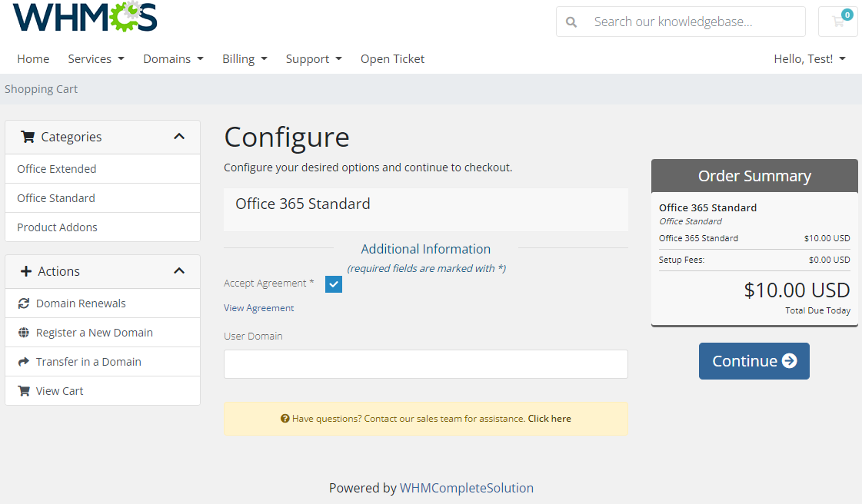Focus the User Domain input field
The width and height of the screenshot is (862, 504).
click(425, 364)
